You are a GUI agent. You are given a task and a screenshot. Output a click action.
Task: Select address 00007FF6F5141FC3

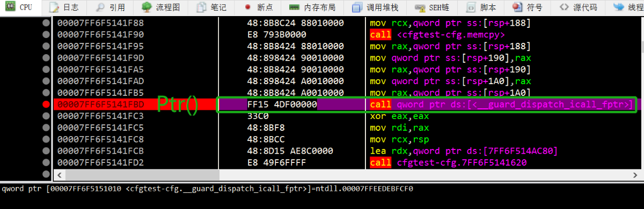100,116
